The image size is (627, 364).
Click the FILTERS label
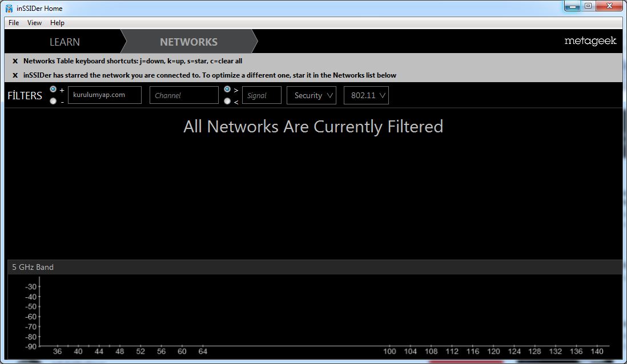[x=25, y=95]
